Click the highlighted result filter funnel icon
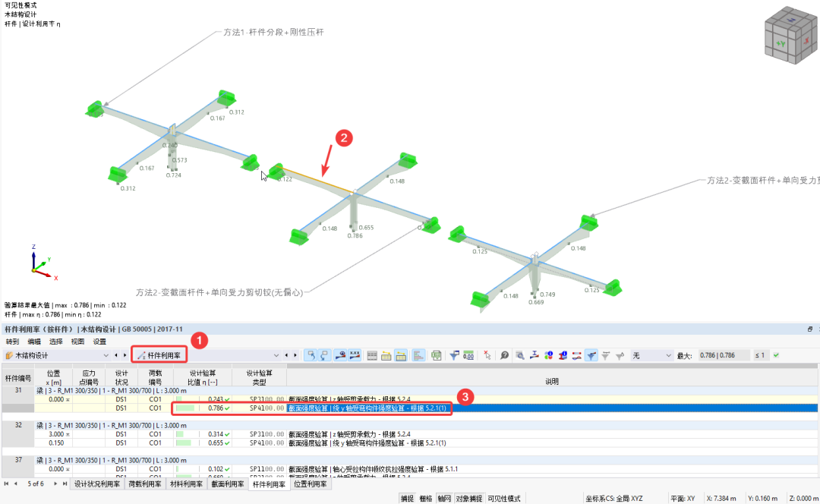 (591, 355)
